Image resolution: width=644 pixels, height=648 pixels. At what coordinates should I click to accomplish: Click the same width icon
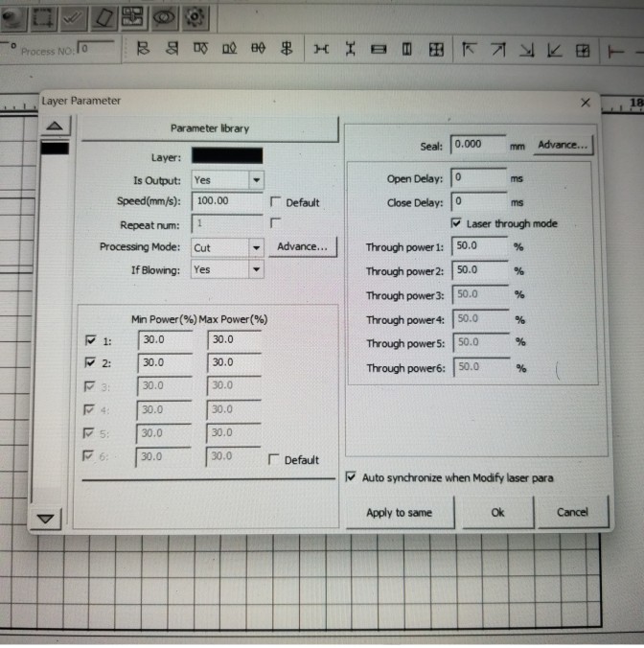tap(379, 50)
